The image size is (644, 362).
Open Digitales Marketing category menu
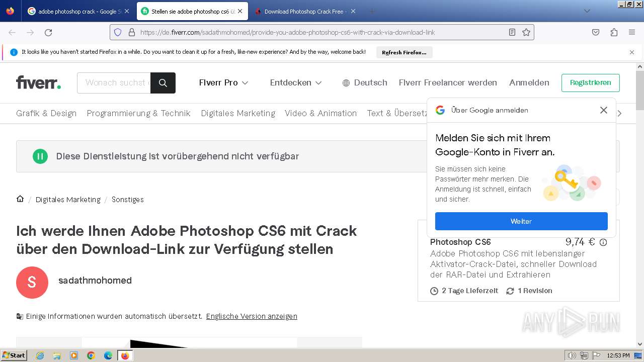(238, 113)
